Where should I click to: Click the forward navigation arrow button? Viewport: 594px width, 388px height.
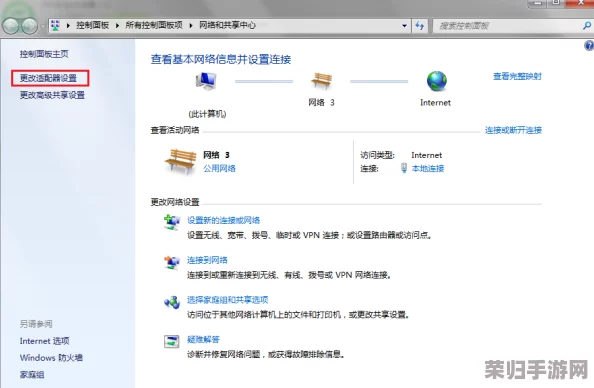[29, 26]
